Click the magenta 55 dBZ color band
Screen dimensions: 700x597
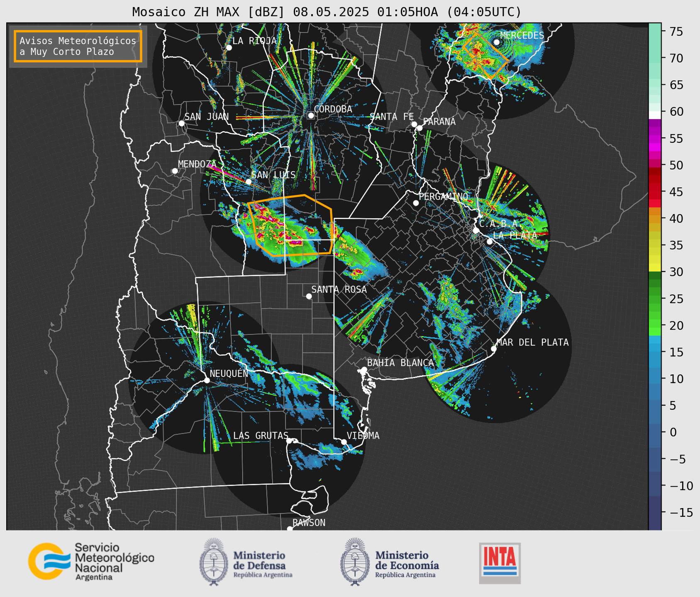[655, 139]
